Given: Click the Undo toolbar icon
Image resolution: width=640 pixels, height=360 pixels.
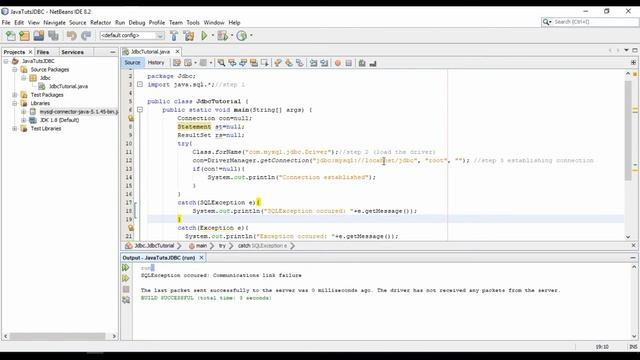Looking at the screenshot, I should click(72, 36).
